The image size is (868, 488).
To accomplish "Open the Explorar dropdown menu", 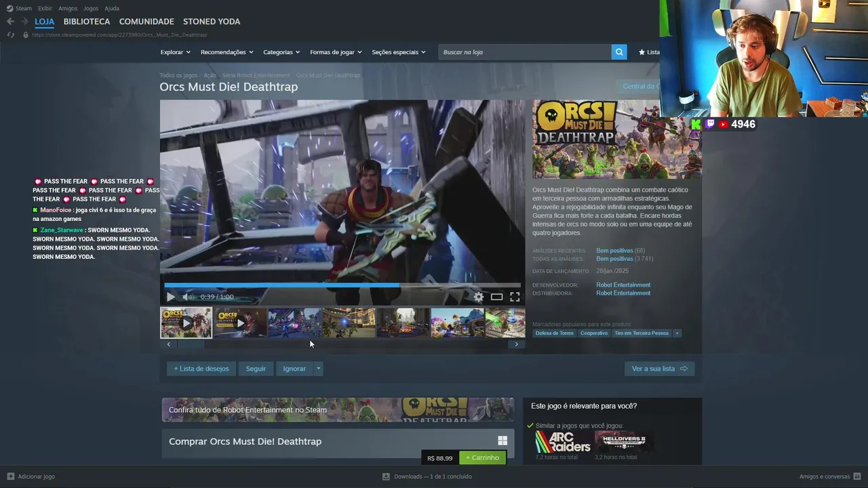I will (x=175, y=52).
